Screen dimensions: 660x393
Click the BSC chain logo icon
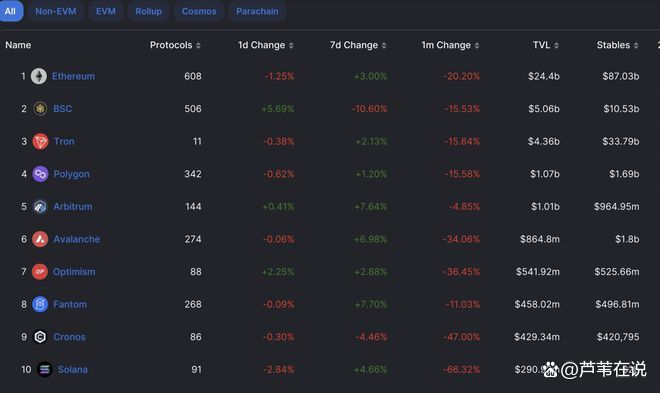click(x=40, y=109)
